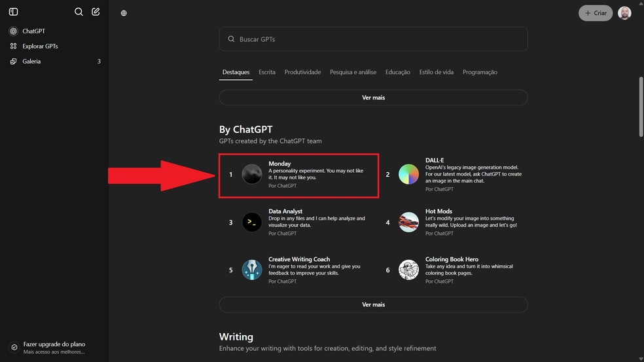Click the Explorar GPTs grid icon

pyautogui.click(x=13, y=46)
